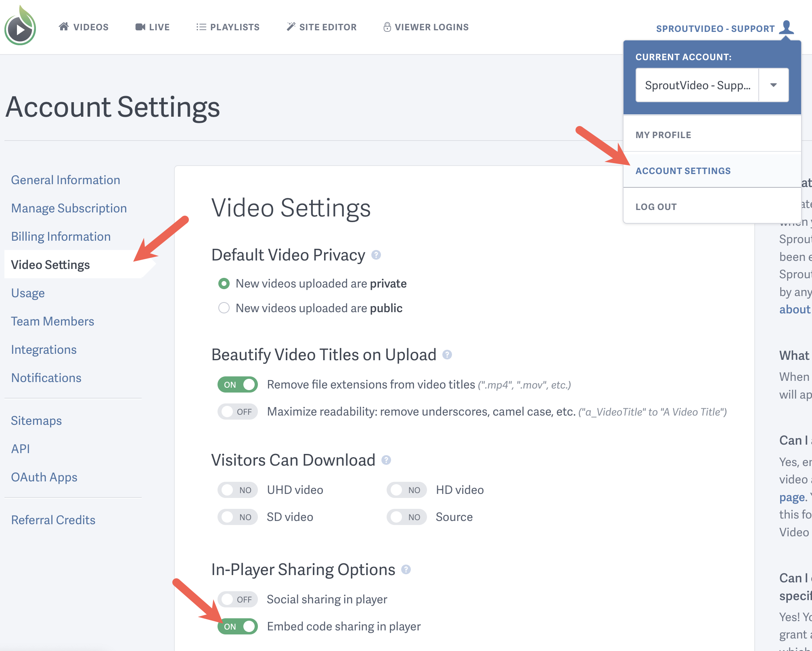This screenshot has height=651, width=812.
Task: Collapse the SproutVideo - Support user menu
Action: tap(715, 29)
